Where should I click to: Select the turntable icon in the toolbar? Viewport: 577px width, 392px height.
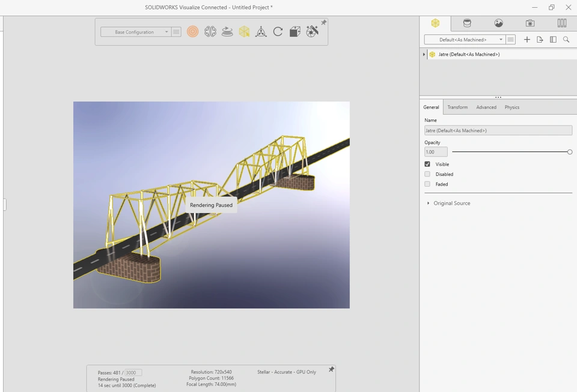(227, 32)
